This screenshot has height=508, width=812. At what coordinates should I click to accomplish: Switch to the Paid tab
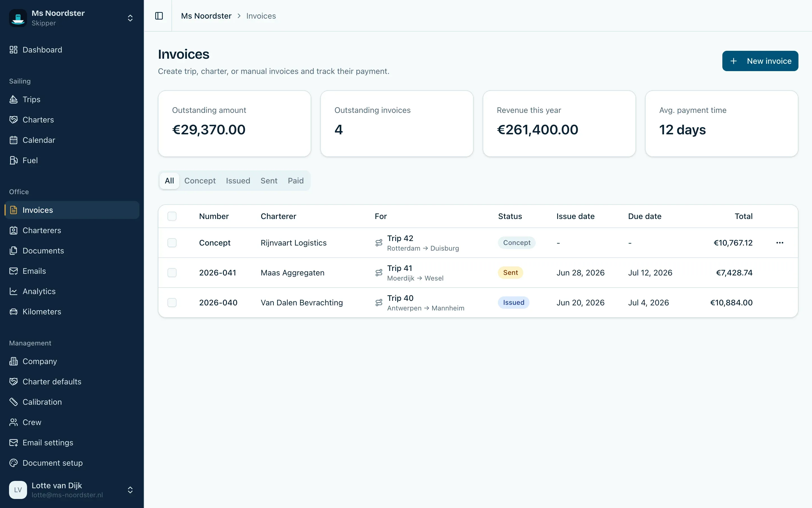(x=295, y=181)
